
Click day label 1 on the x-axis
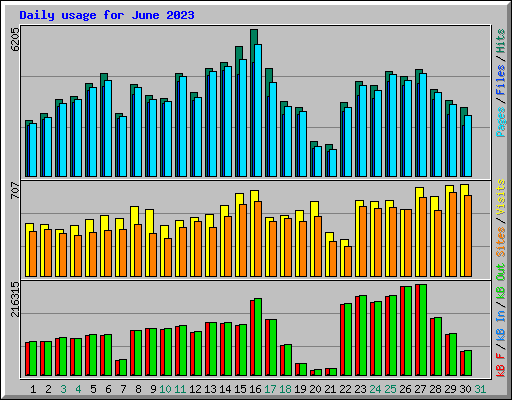(33, 389)
